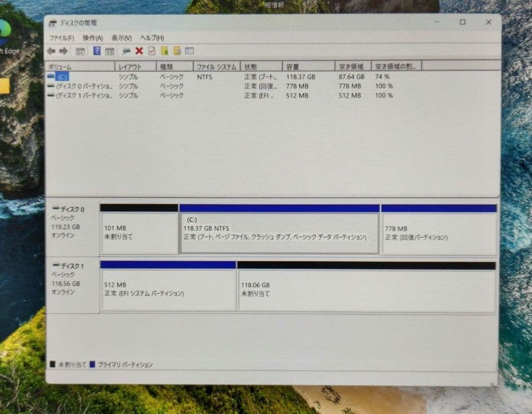Click the rightmost viewer toolbar icon
The image size is (532, 414).
click(190, 51)
